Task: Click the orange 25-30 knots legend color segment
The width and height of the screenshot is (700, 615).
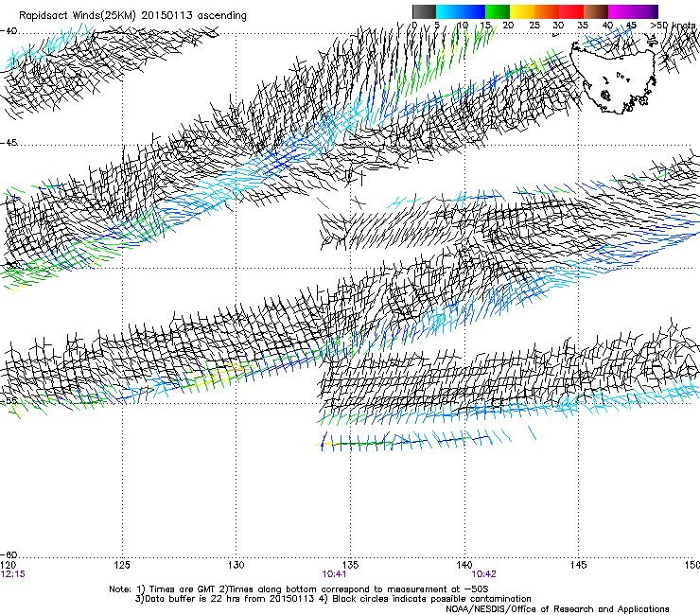Action: pyautogui.click(x=547, y=11)
